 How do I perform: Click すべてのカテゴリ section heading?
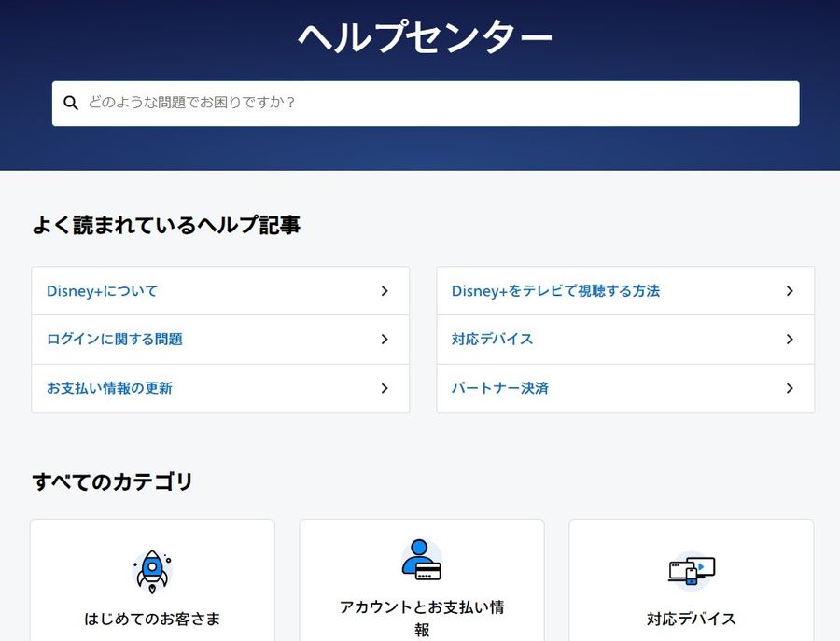(112, 481)
